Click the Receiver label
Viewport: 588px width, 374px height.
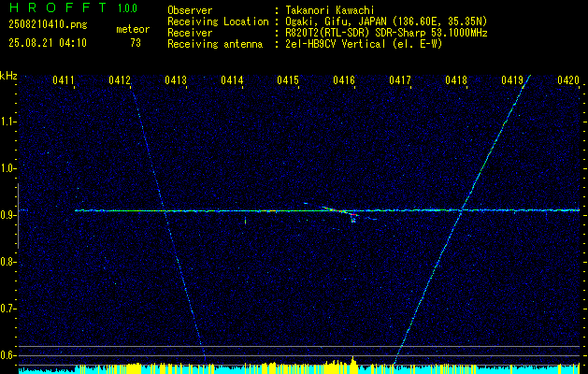(190, 33)
